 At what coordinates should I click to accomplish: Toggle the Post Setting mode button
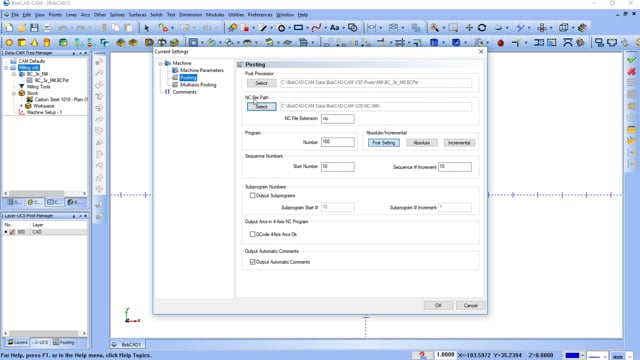click(384, 143)
